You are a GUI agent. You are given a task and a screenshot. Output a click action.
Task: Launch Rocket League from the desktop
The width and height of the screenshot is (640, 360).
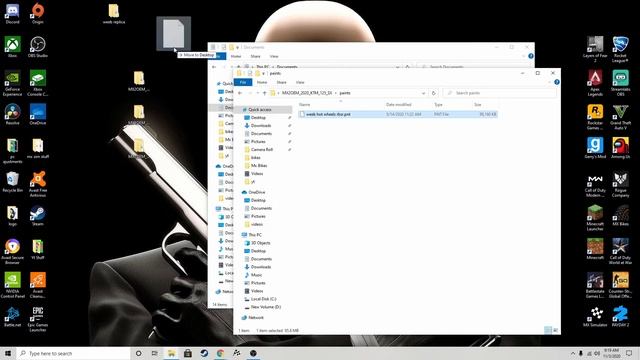pyautogui.click(x=620, y=49)
